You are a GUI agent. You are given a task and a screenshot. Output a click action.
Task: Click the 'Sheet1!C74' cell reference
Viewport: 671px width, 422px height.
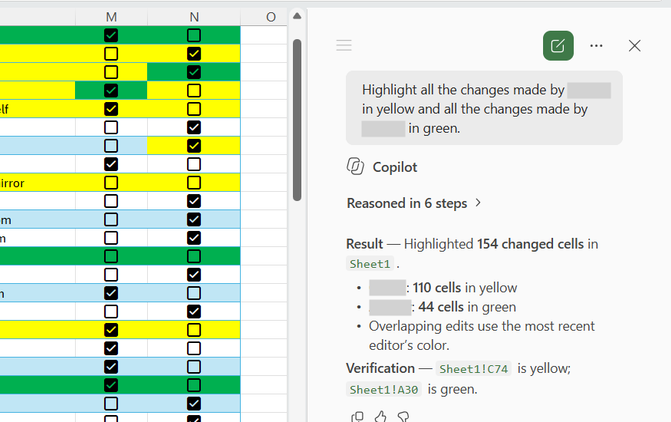473,369
